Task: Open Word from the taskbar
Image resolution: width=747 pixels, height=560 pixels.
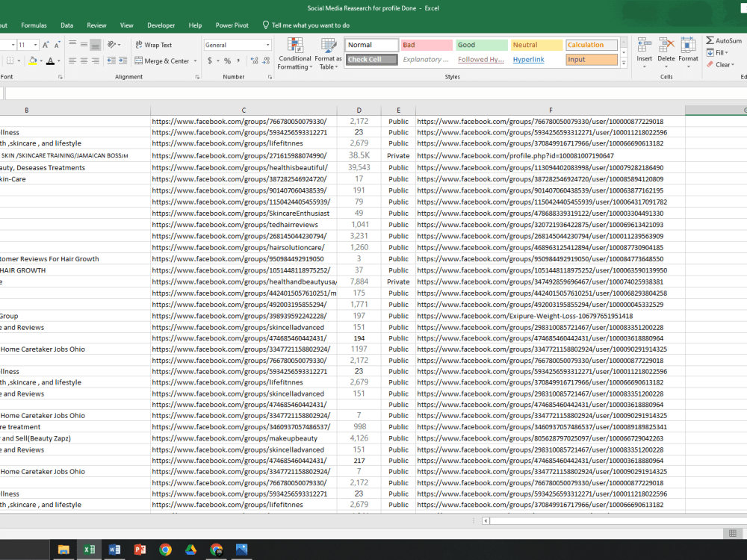Action: (114, 550)
